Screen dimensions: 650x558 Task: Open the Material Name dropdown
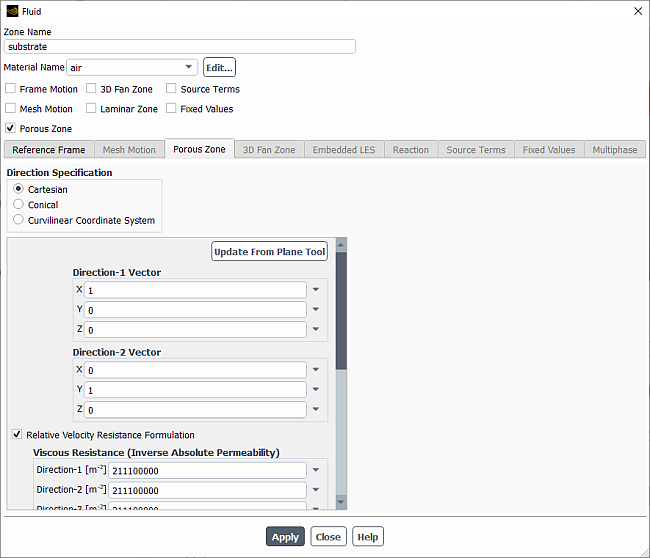pos(132,67)
